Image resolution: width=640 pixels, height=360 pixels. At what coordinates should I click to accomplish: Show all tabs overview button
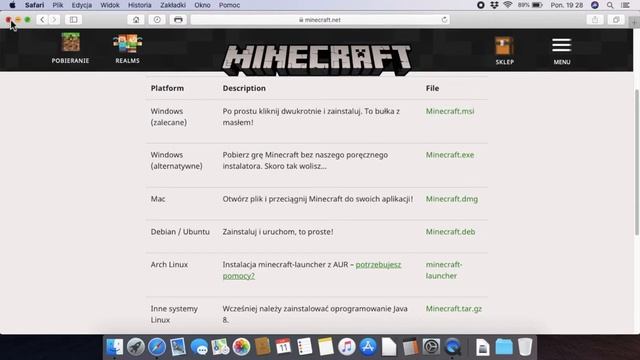point(616,20)
